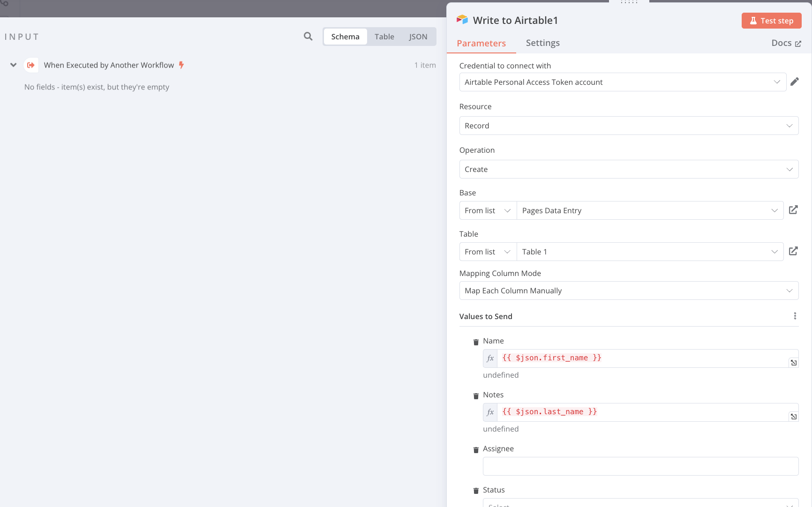This screenshot has height=507, width=812.
Task: Delete the Name field with trash icon
Action: pyautogui.click(x=476, y=342)
